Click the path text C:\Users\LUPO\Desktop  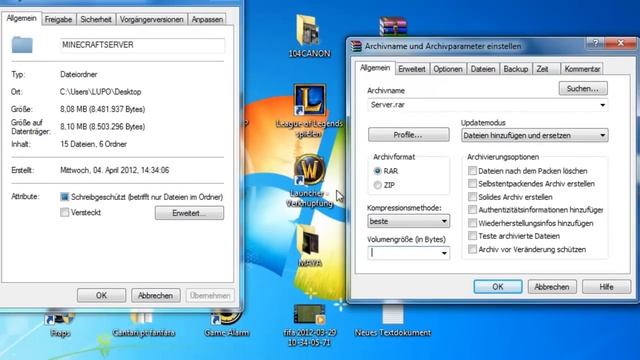100,92
